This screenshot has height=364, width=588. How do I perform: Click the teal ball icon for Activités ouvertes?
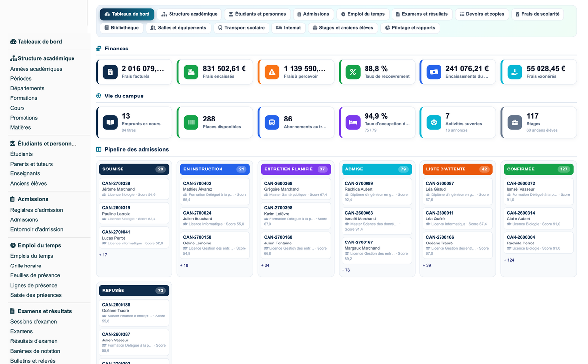click(434, 122)
